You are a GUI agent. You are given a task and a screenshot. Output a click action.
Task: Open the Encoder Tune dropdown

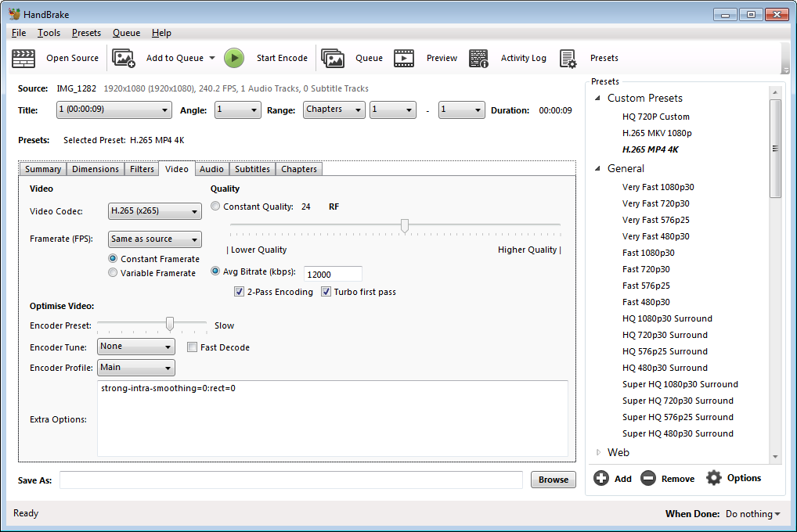pos(135,347)
